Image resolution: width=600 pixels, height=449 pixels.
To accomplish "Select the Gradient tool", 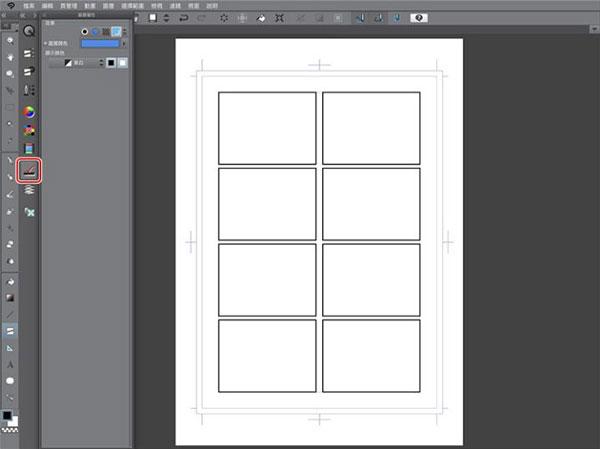I will pos(10,298).
